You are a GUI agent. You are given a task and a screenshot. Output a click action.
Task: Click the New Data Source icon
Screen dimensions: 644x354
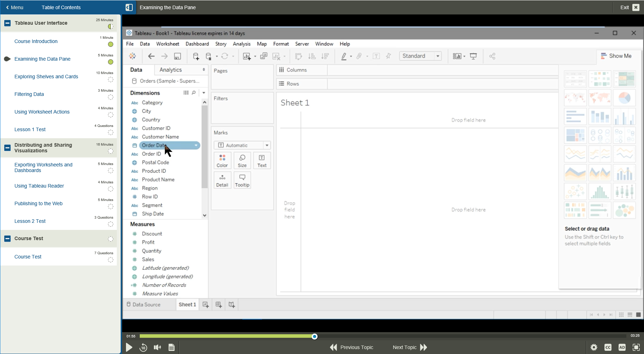coord(195,56)
